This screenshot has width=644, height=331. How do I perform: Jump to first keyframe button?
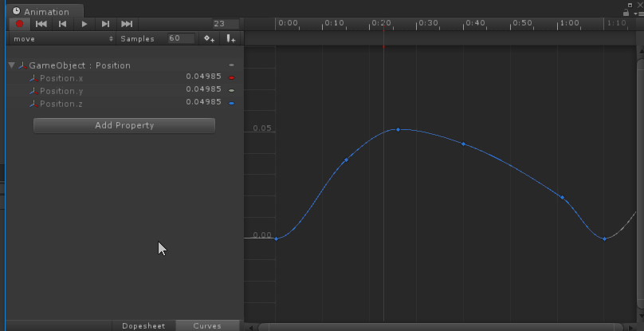41,24
